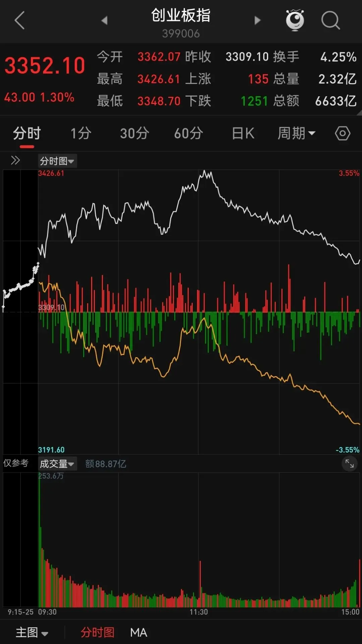Screen dimensions: 362x644
Task: Tap the 09:30 time axis label
Action: [x=47, y=612]
